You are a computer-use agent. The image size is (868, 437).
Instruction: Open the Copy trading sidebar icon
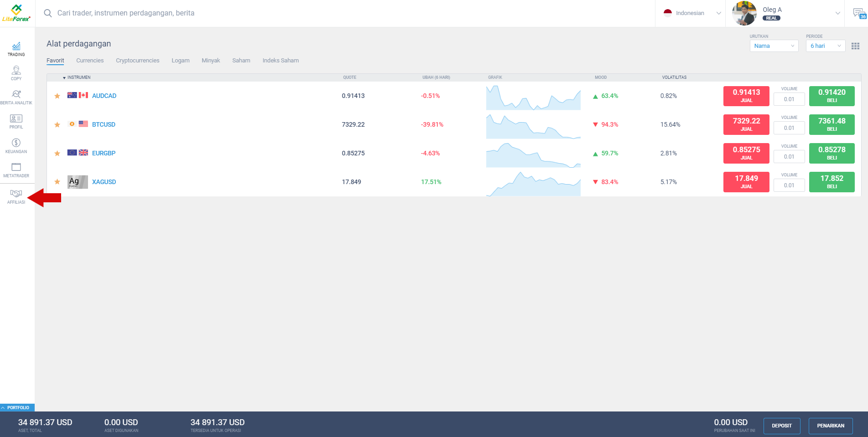tap(16, 73)
